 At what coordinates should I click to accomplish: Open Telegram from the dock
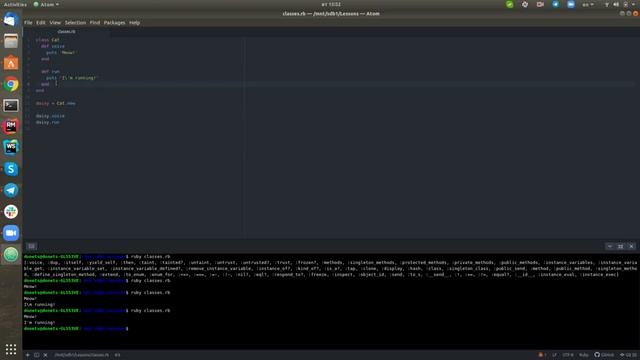coord(11,190)
